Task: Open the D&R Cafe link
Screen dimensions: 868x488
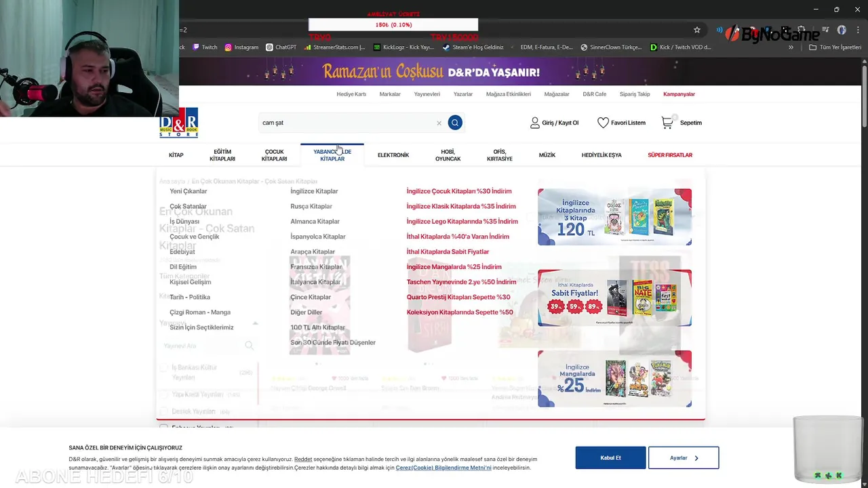Action: (595, 94)
